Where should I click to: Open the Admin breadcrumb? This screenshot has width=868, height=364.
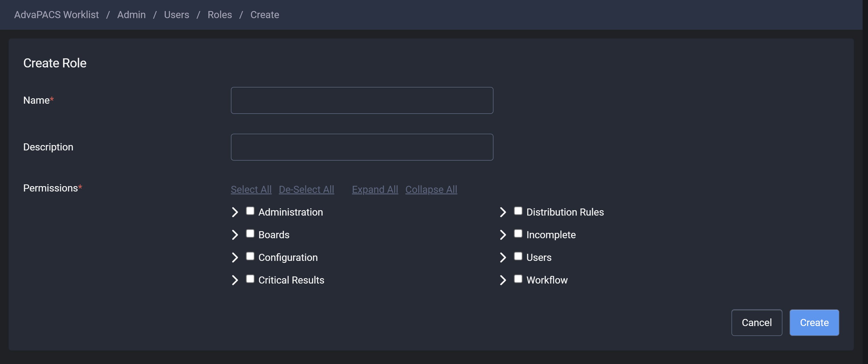[131, 15]
